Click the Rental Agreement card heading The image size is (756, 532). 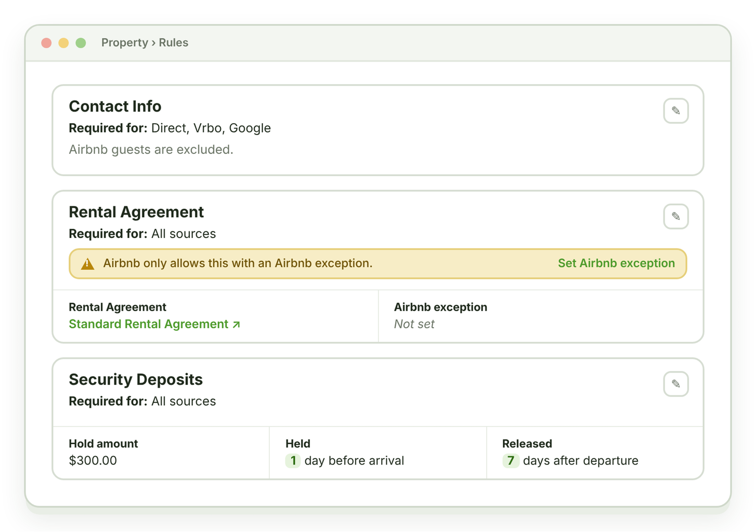click(136, 212)
